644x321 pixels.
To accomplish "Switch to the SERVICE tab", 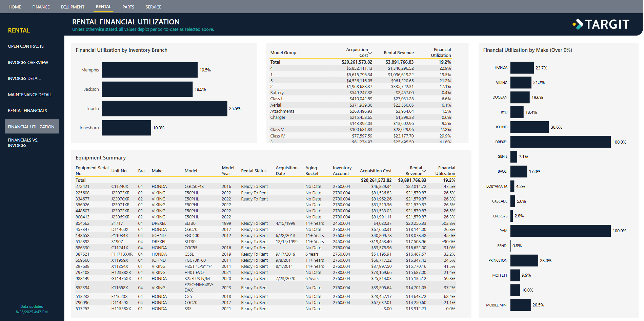I will 153,6.
